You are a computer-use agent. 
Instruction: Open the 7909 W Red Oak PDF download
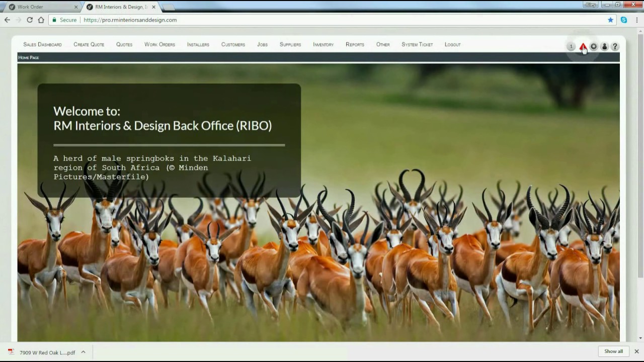[x=47, y=352]
